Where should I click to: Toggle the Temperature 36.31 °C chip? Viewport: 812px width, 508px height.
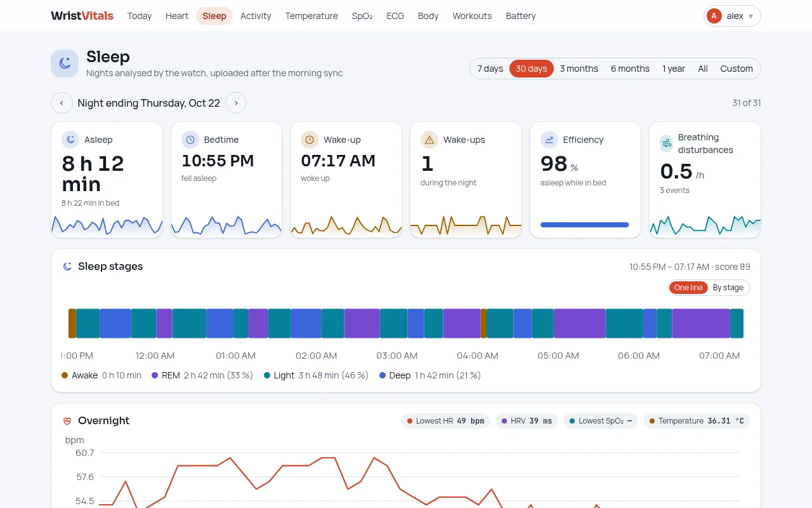point(697,421)
